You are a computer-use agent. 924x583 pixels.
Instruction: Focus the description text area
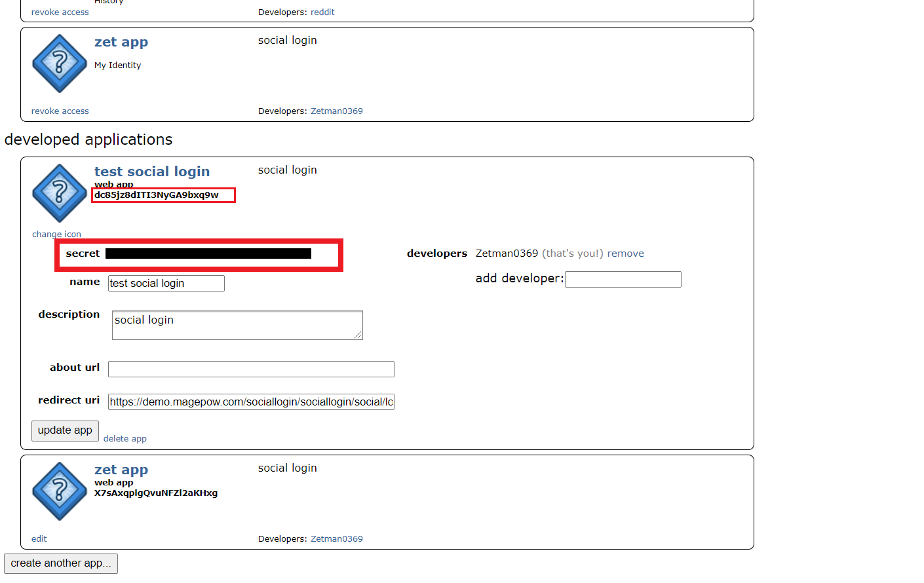(x=237, y=325)
